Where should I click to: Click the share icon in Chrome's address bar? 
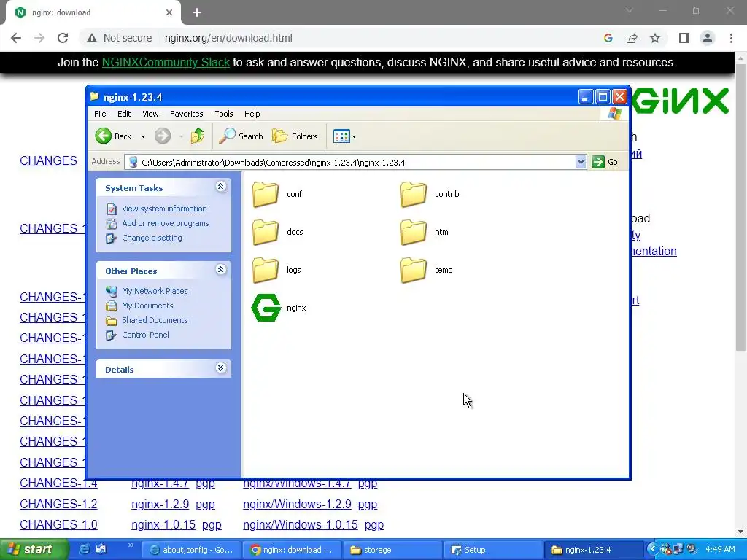[632, 38]
